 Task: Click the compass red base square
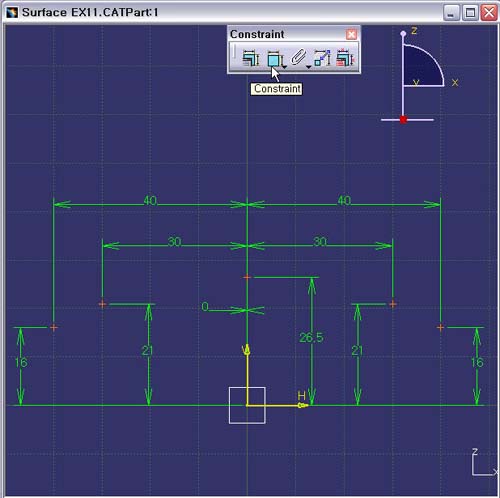pyautogui.click(x=403, y=120)
